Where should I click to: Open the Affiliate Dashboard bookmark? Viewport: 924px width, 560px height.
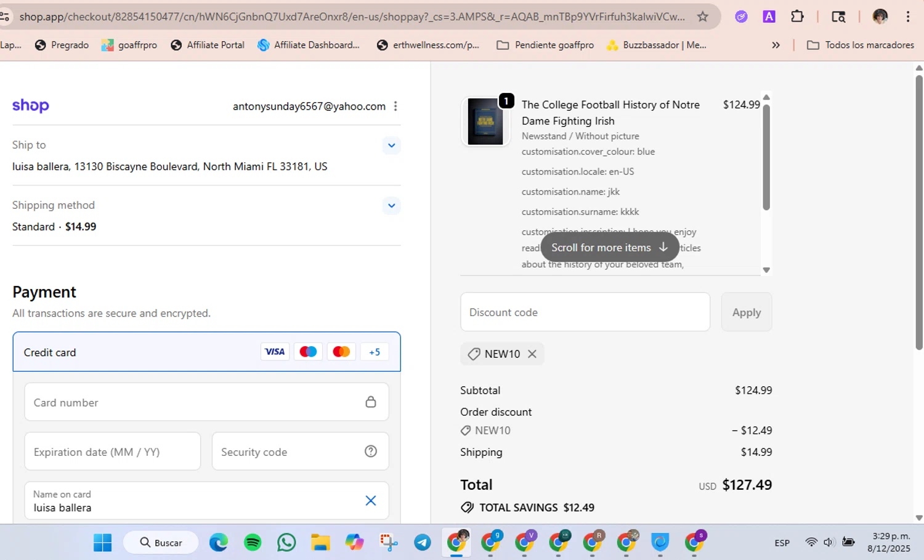309,45
